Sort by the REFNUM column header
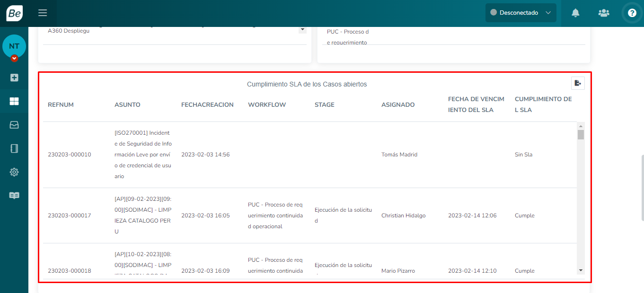The width and height of the screenshot is (644, 293). 61,105
